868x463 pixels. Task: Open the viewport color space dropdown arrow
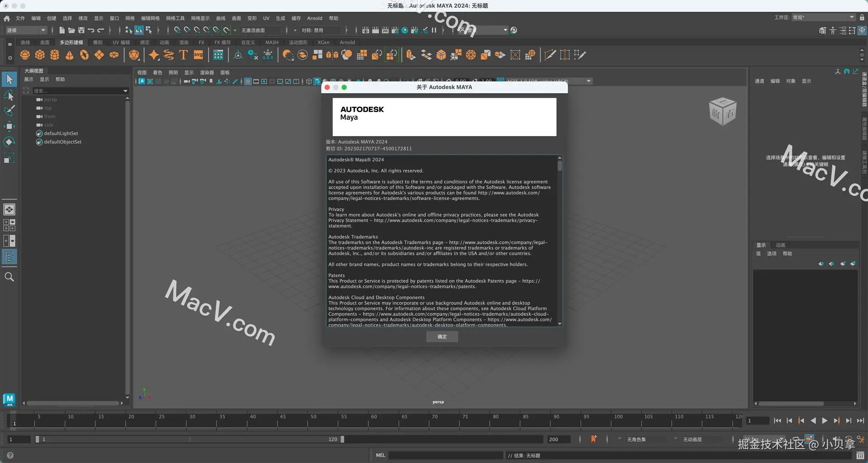[589, 81]
